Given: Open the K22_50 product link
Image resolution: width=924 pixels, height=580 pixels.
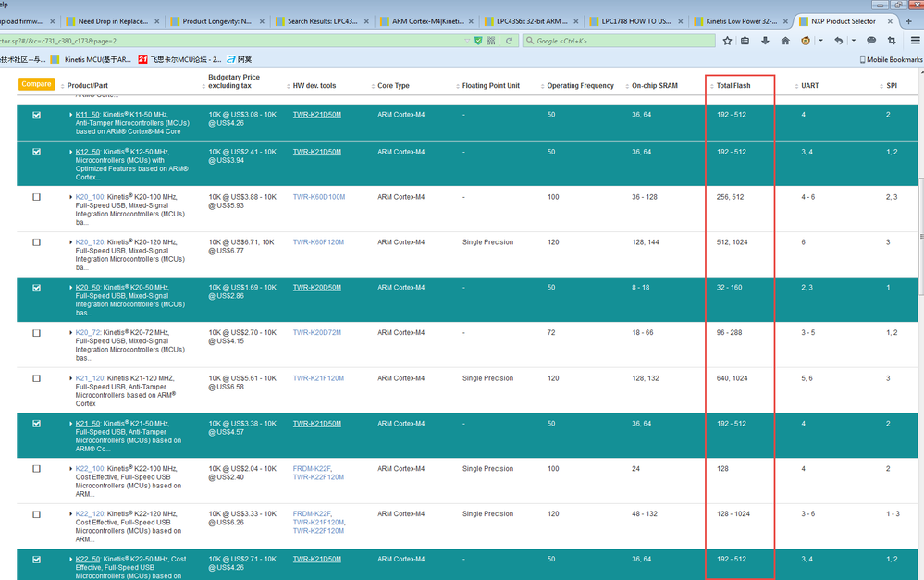Looking at the screenshot, I should 88,560.
